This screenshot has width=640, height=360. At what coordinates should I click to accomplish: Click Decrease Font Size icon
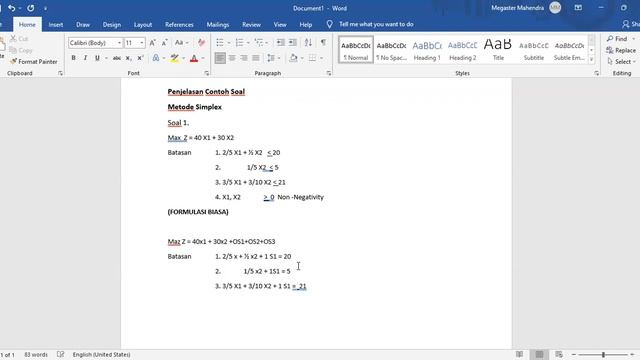[164, 42]
